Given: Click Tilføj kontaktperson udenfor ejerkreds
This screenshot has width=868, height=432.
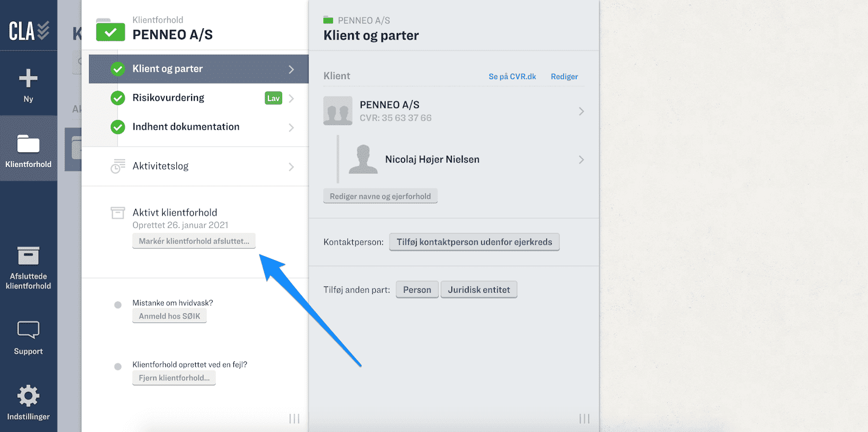Looking at the screenshot, I should 474,242.
